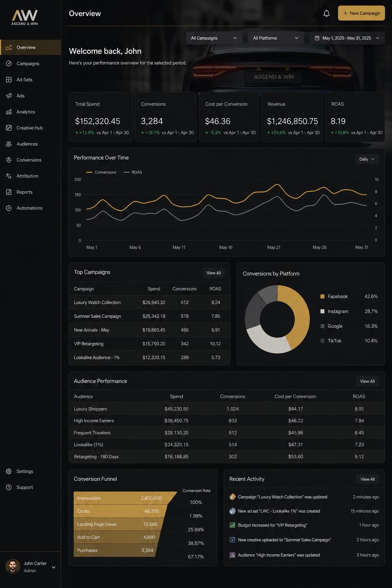The height and width of the screenshot is (588, 392).
Task: Click Cost per Conversion column header
Action: click(295, 397)
